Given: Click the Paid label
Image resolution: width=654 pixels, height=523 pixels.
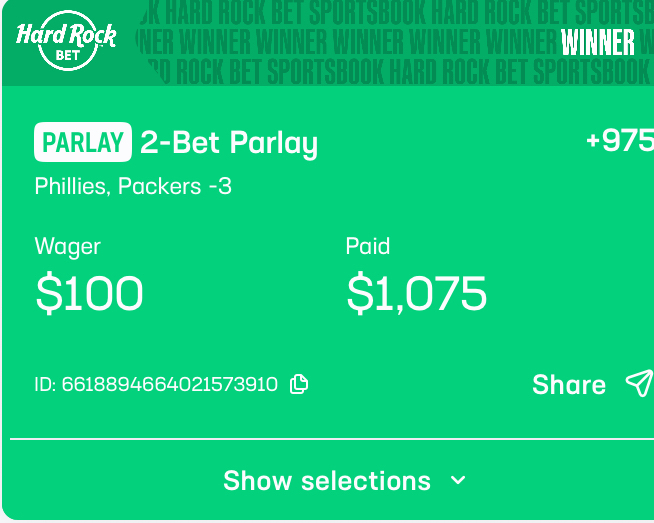Looking at the screenshot, I should tap(368, 246).
